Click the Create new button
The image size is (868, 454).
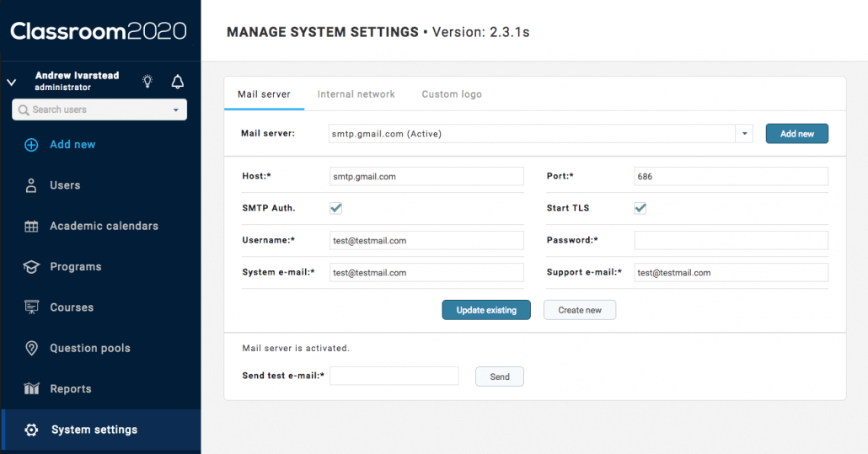(x=579, y=310)
